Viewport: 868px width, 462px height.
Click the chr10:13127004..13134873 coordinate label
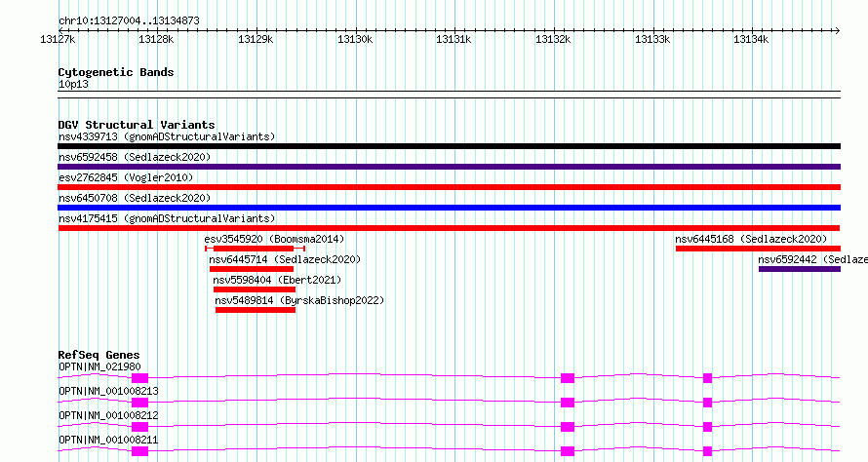tap(129, 21)
